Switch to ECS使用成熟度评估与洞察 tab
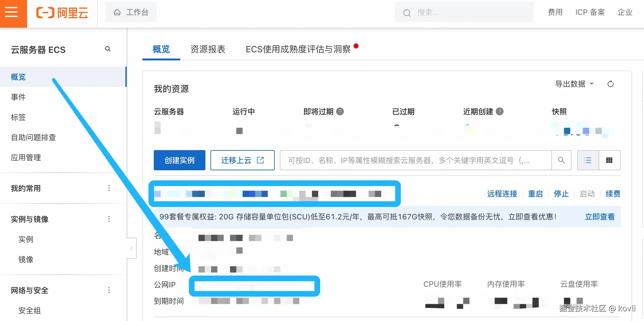This screenshot has height=321, width=644. point(298,49)
